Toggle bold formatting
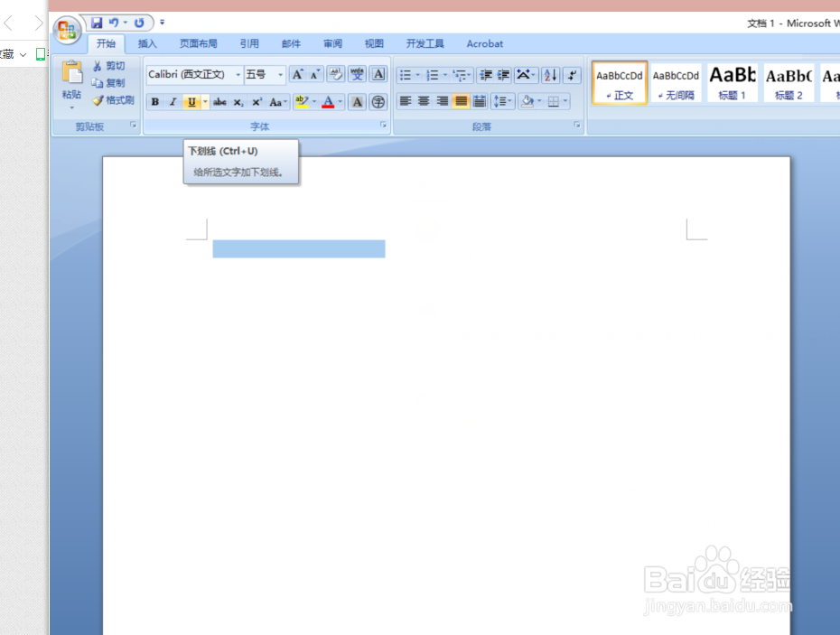Image resolution: width=840 pixels, height=635 pixels. point(155,102)
